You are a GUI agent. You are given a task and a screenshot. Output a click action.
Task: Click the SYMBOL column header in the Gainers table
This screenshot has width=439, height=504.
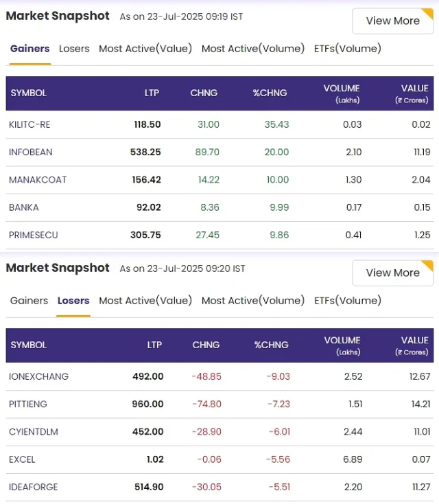(x=29, y=93)
